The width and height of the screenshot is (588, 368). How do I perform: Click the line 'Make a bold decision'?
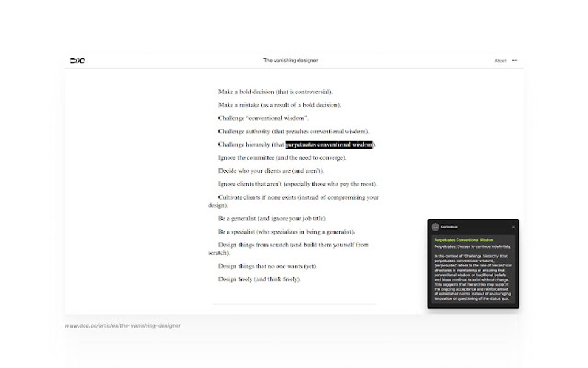(x=275, y=92)
